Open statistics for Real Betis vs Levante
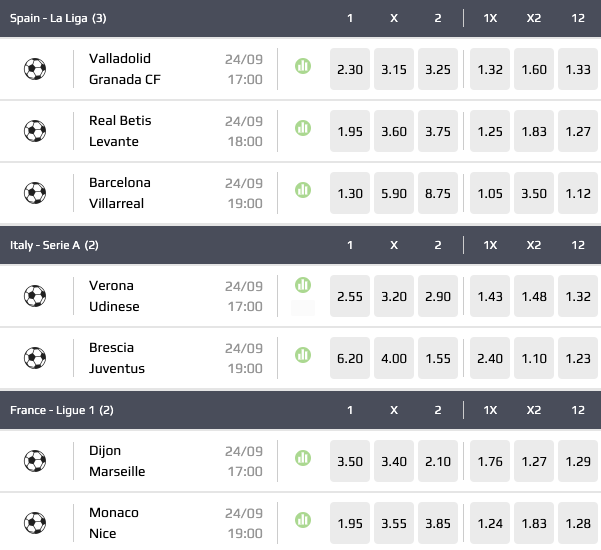The height and width of the screenshot is (550, 601). pos(302,128)
